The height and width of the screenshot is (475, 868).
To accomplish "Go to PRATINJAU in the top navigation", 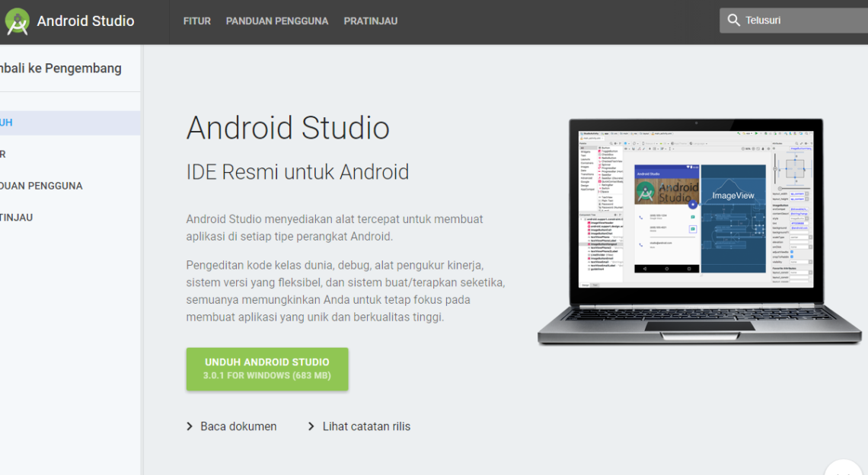I will 370,21.
